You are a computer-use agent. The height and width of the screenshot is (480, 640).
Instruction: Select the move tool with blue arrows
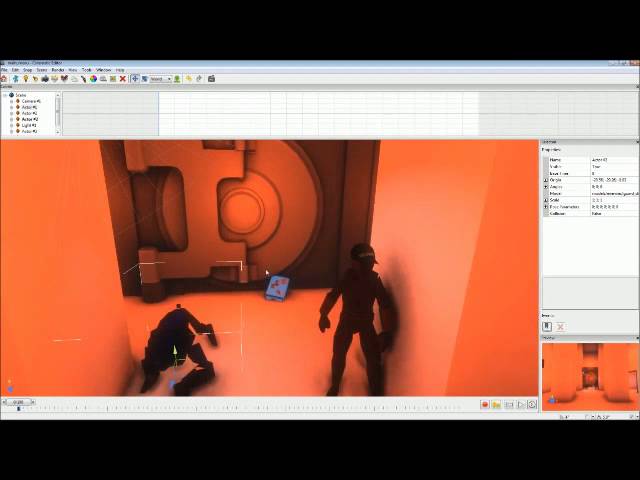point(135,79)
